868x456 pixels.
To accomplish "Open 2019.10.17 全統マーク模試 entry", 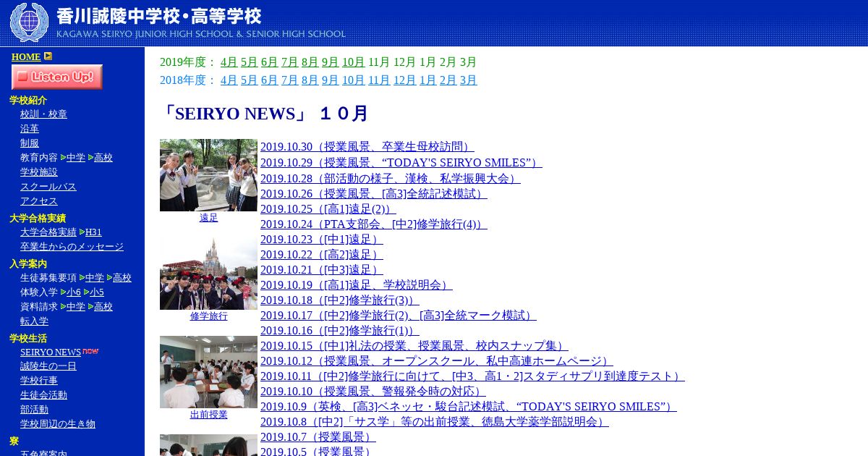I will point(399,316).
